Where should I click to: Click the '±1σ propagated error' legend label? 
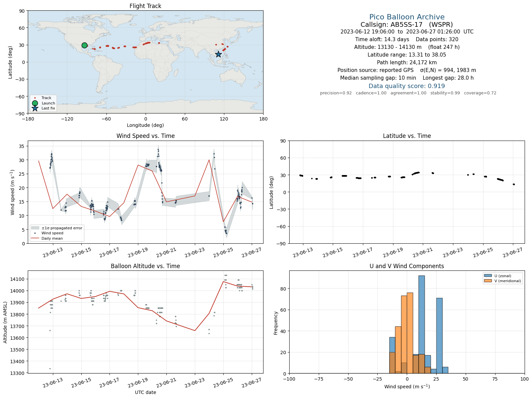pos(62,228)
